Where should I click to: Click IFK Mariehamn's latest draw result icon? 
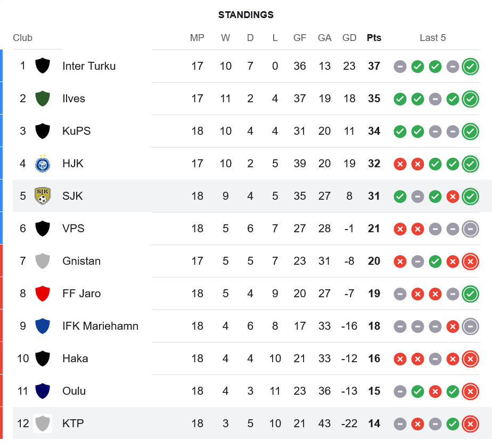[x=470, y=327]
